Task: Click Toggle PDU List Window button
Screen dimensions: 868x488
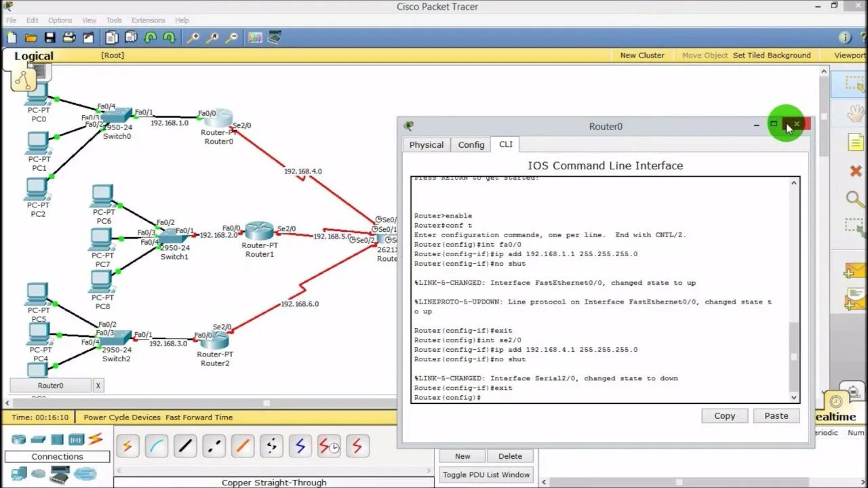Action: point(486,474)
